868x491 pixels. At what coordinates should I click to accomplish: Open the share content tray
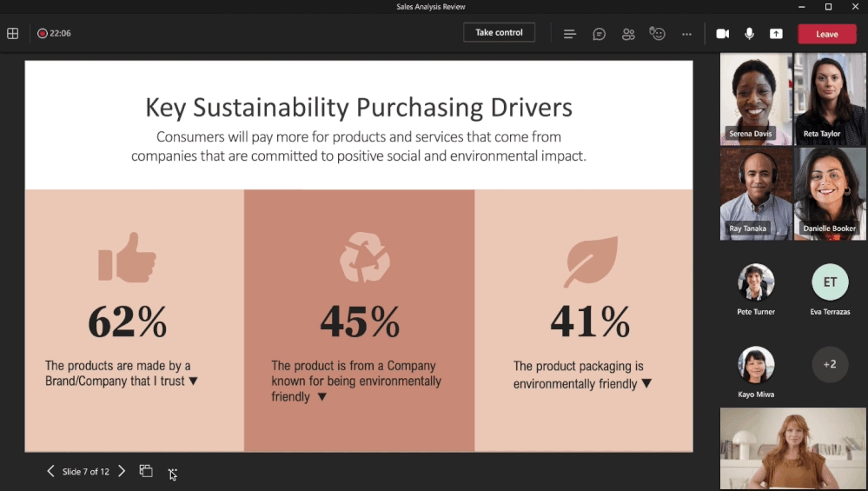(x=776, y=34)
